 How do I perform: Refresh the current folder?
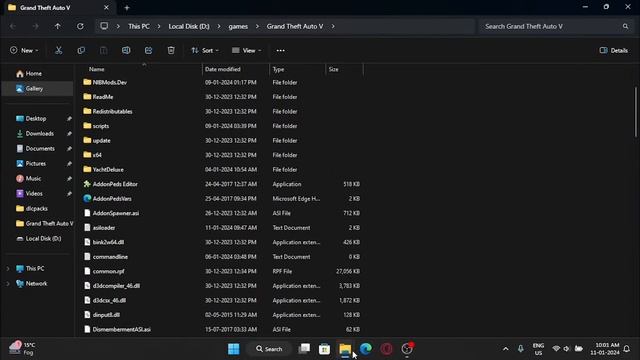[x=80, y=26]
